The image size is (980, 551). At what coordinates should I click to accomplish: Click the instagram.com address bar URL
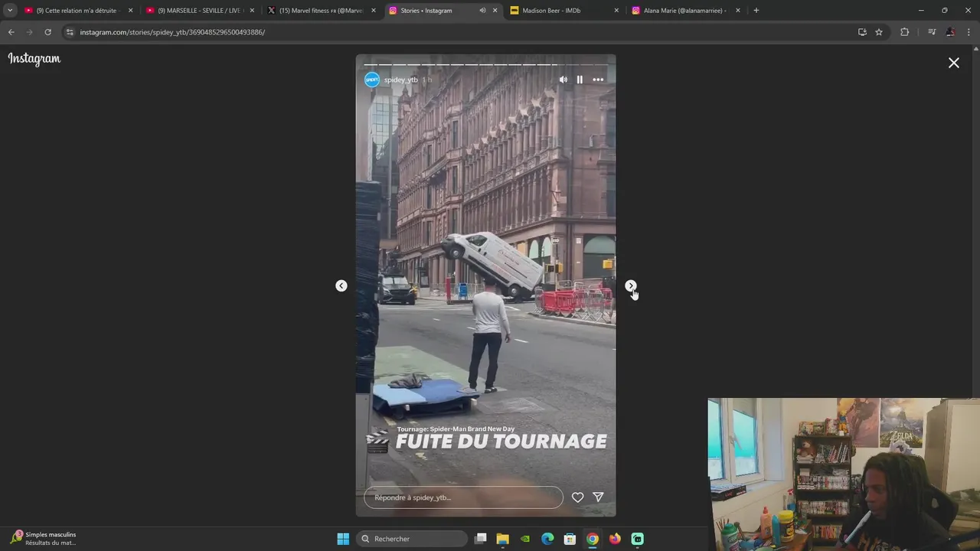pyautogui.click(x=172, y=32)
